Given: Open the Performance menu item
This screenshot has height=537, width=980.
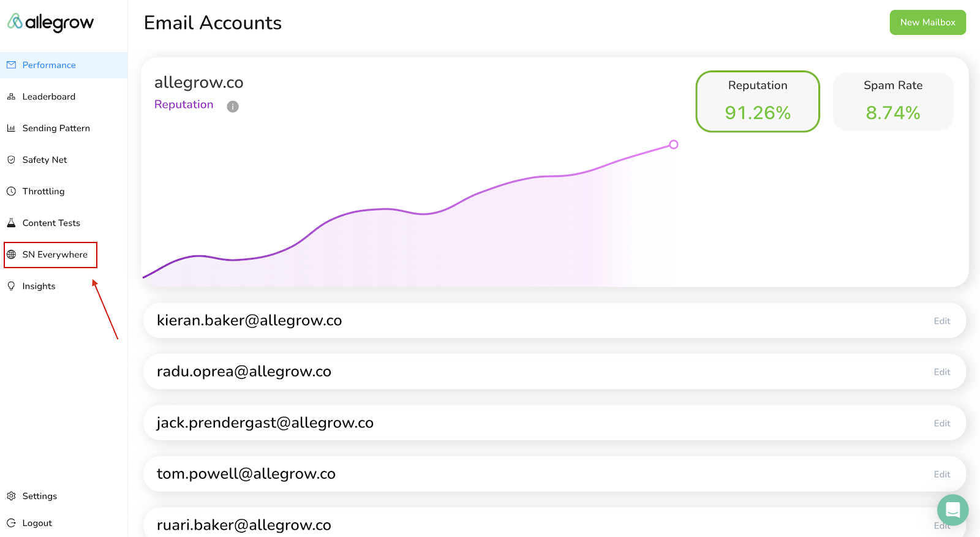Looking at the screenshot, I should pyautogui.click(x=64, y=65).
